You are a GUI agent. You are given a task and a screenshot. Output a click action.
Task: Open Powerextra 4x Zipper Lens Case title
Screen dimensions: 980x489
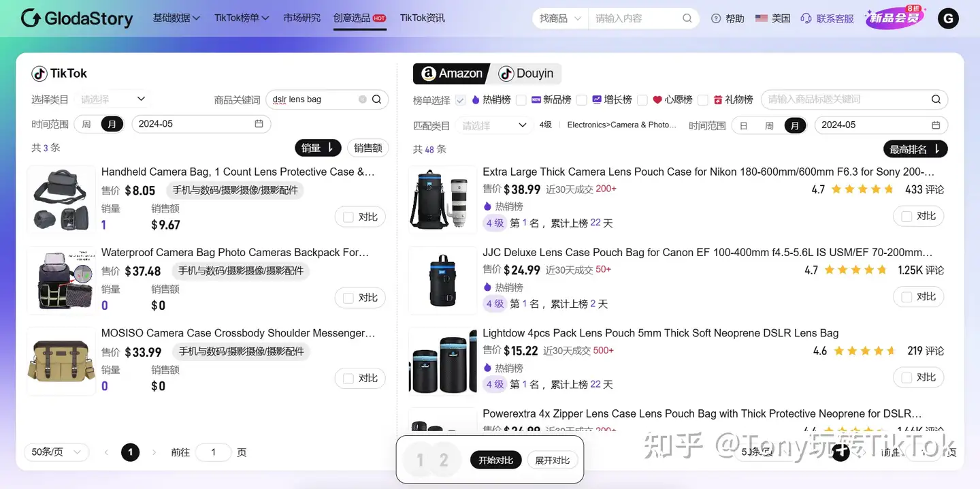coord(702,413)
